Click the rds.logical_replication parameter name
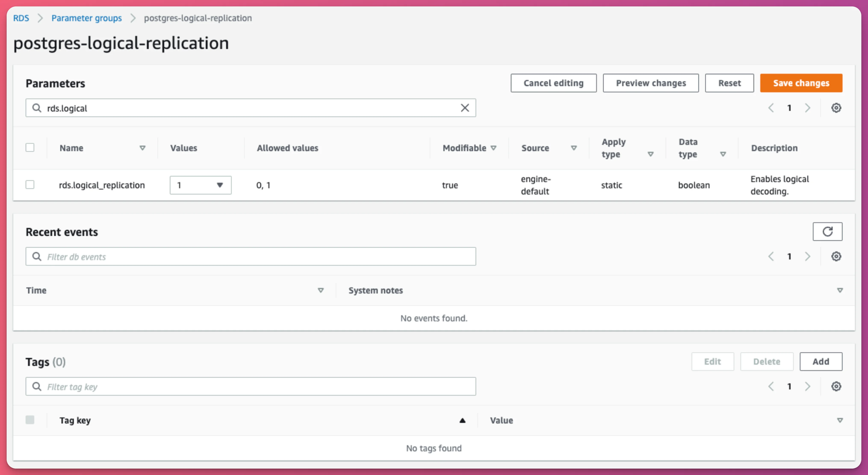 (102, 185)
